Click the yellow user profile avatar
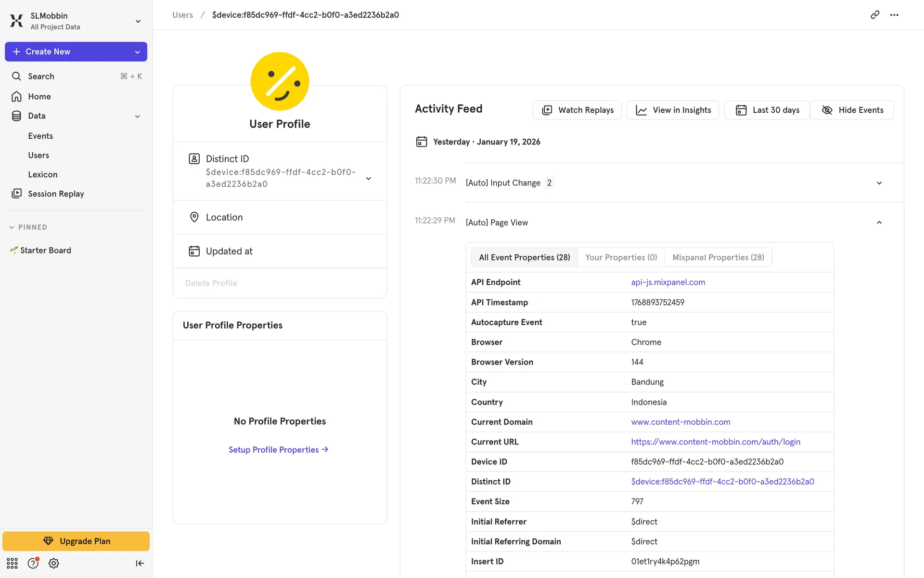Screen dimensions: 924x578 click(280, 81)
